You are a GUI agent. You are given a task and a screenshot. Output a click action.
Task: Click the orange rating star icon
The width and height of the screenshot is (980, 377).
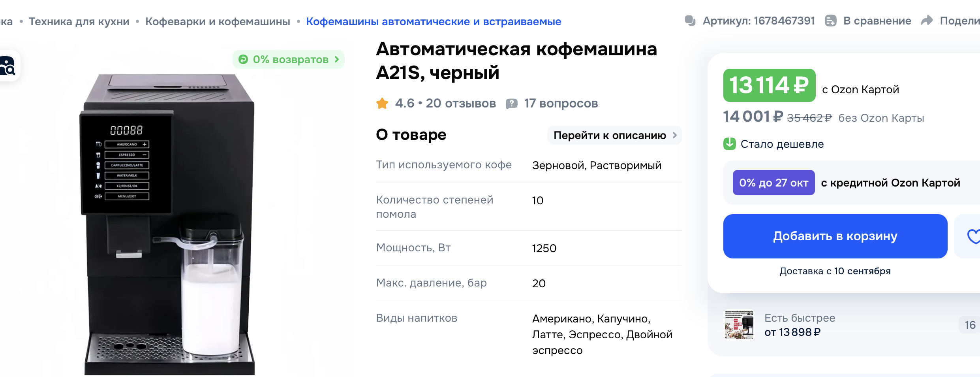pos(382,104)
